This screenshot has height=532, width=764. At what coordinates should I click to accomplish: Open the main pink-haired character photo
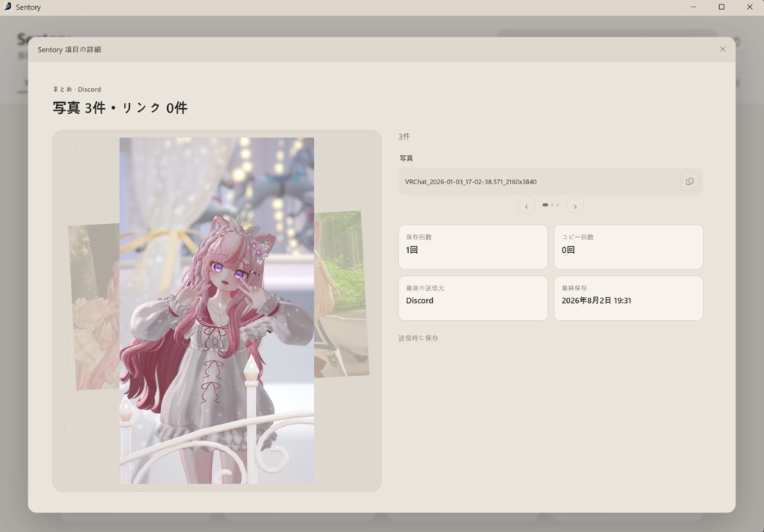pos(217,311)
